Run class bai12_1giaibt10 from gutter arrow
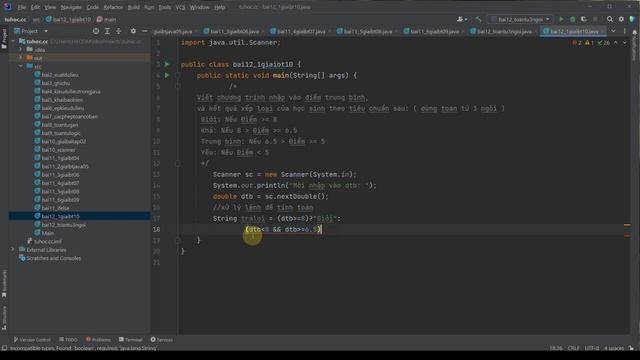The image size is (640, 360). click(x=167, y=64)
